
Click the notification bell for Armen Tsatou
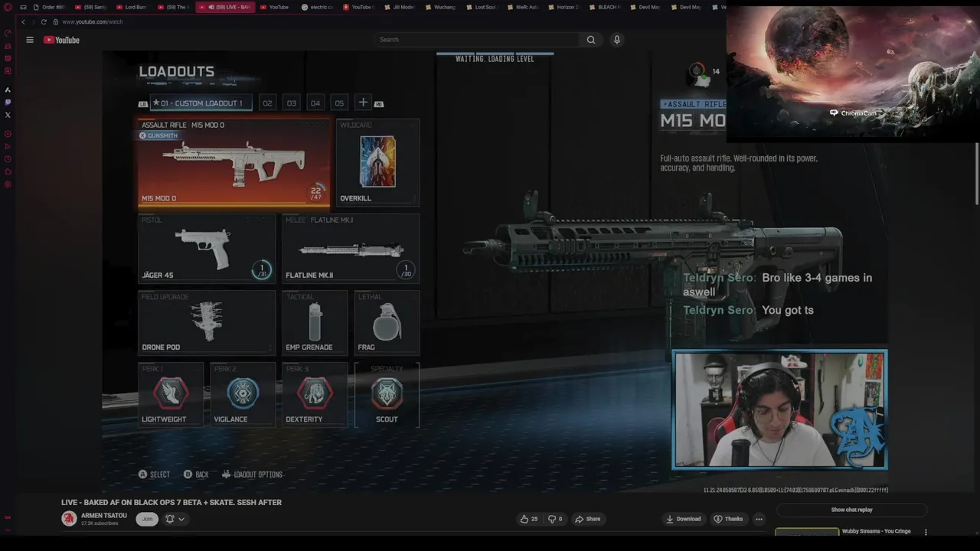click(170, 519)
